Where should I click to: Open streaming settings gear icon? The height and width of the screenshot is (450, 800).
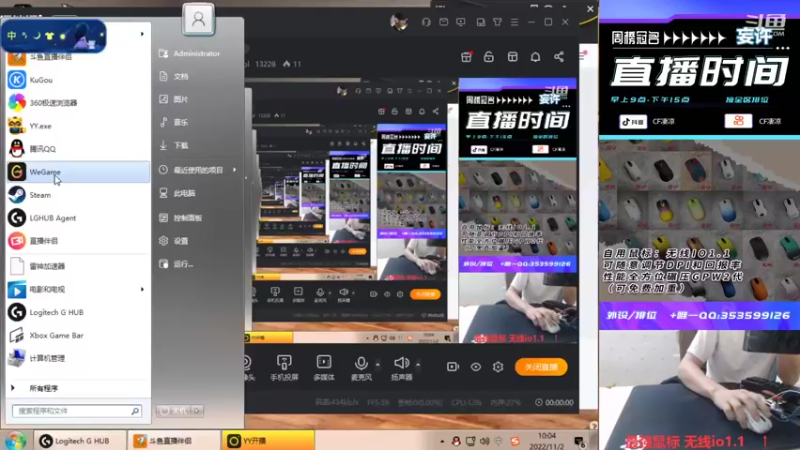point(498,367)
